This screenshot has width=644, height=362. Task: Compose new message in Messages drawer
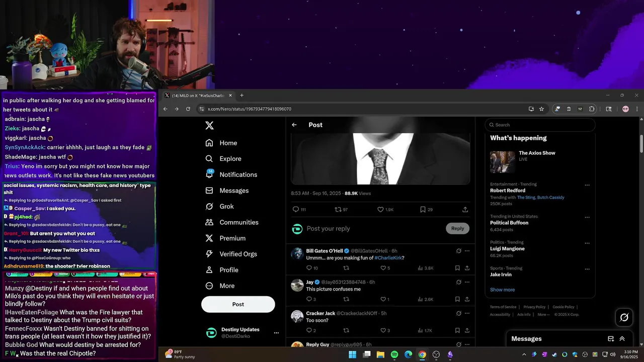coord(611,339)
